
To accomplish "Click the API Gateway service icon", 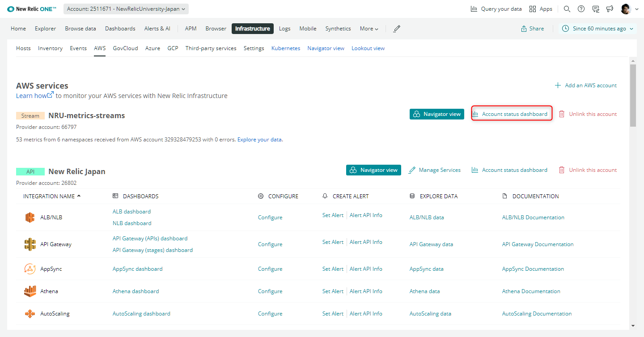I will click(30, 244).
